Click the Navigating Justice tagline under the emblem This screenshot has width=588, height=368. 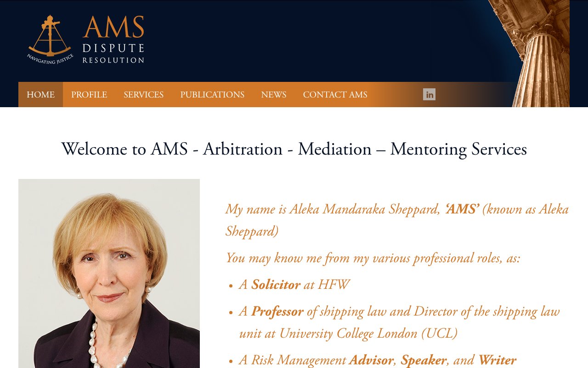50,59
